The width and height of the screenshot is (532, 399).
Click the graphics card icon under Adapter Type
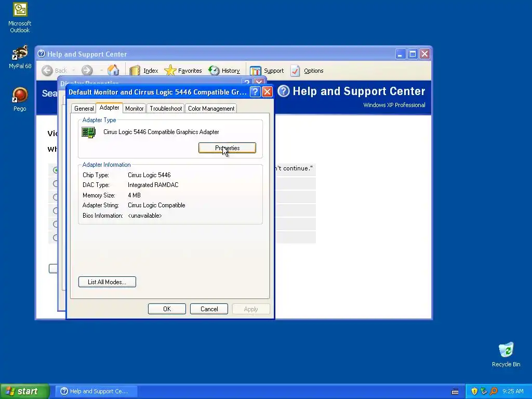[88, 132]
